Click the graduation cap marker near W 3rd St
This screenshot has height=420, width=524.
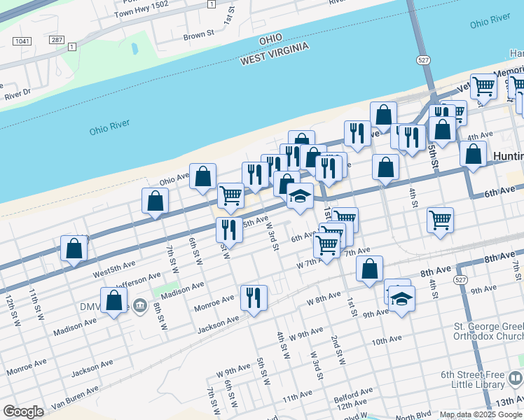coord(300,197)
